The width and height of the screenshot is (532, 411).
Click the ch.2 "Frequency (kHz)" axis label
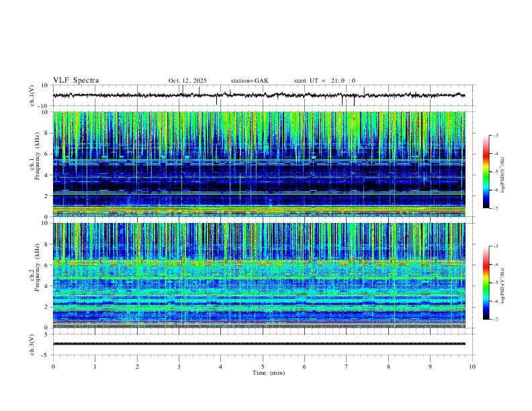pos(38,267)
